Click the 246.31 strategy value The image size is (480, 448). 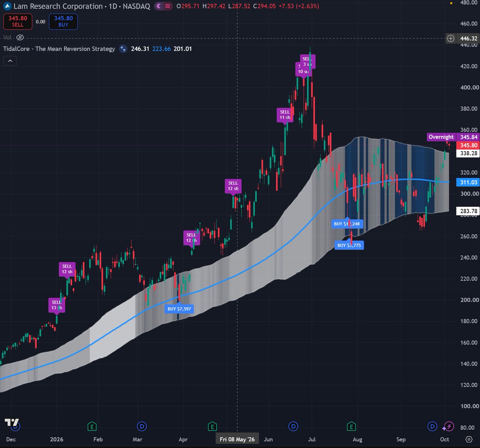(x=140, y=49)
